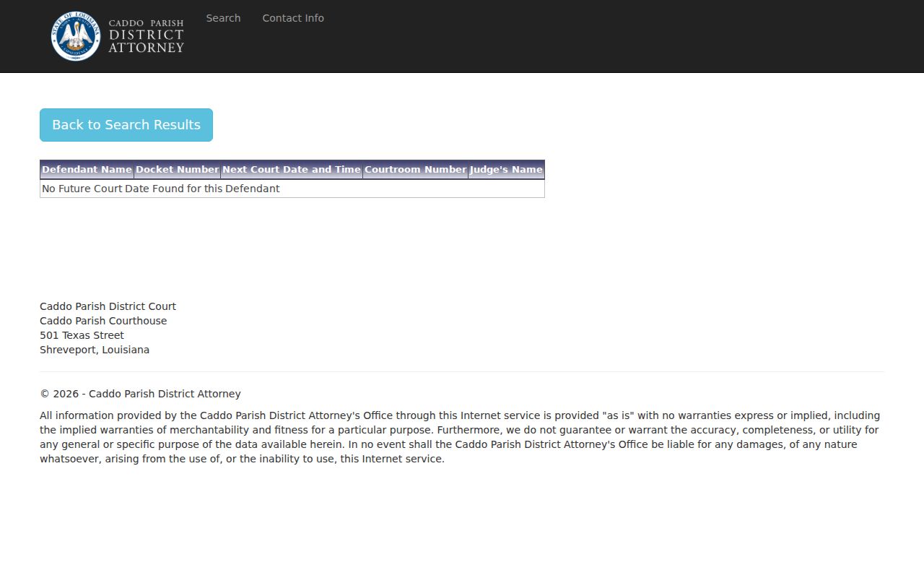
Task: Click the Caddo Parish District Court line
Action: 108,306
